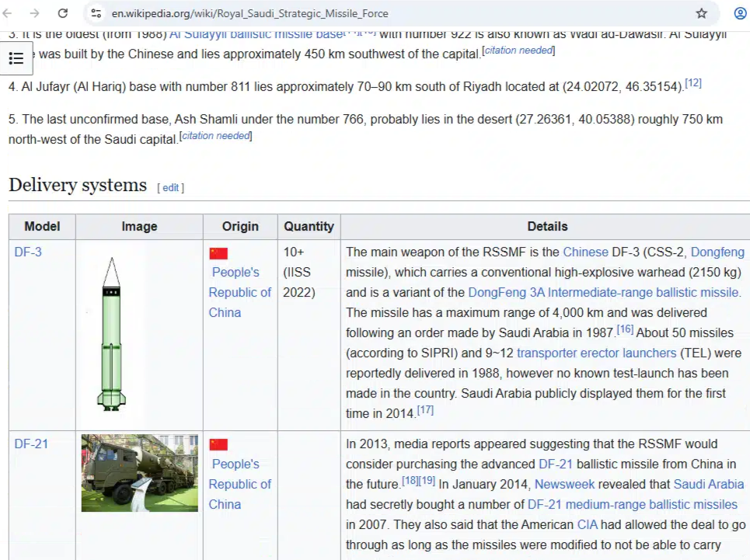
Task: Open DongFeng 3A Intermediate-range ballistic missile link
Action: pos(604,292)
